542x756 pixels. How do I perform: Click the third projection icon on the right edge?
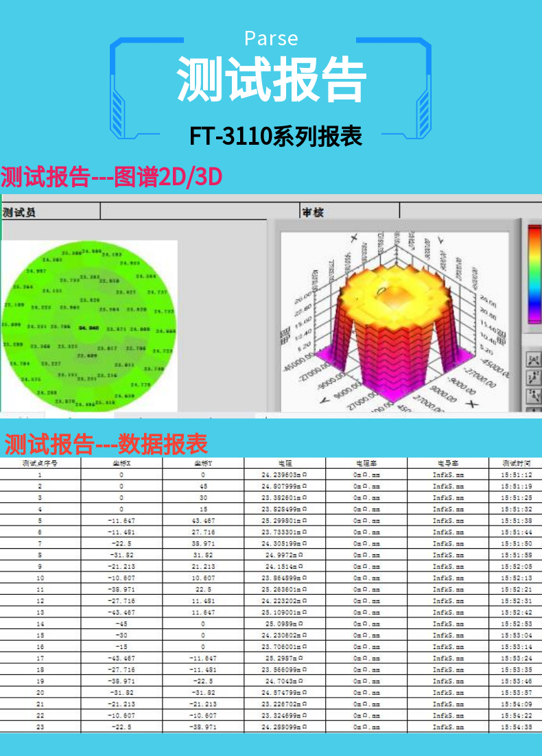pos(534,396)
